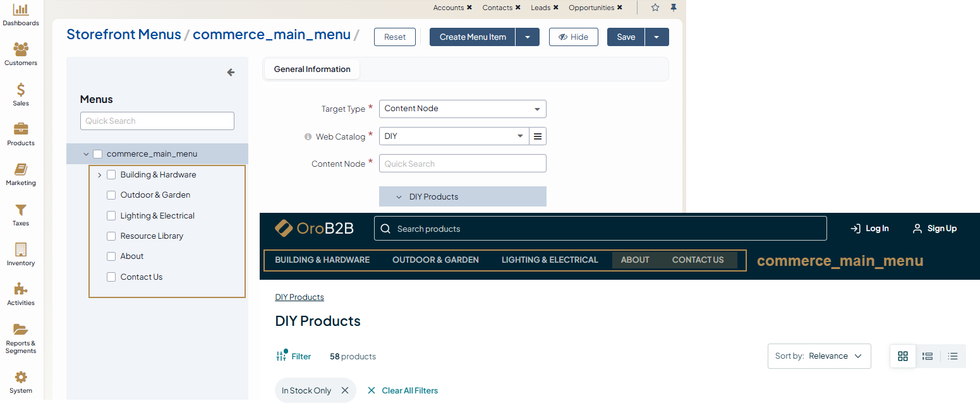Open BUILDING & HARDWARE storefront menu
The image size is (980, 413).
322,260
